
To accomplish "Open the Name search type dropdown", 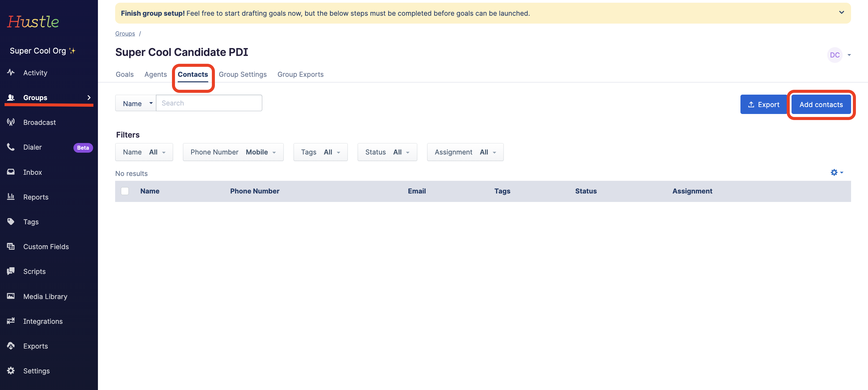I will (x=136, y=103).
